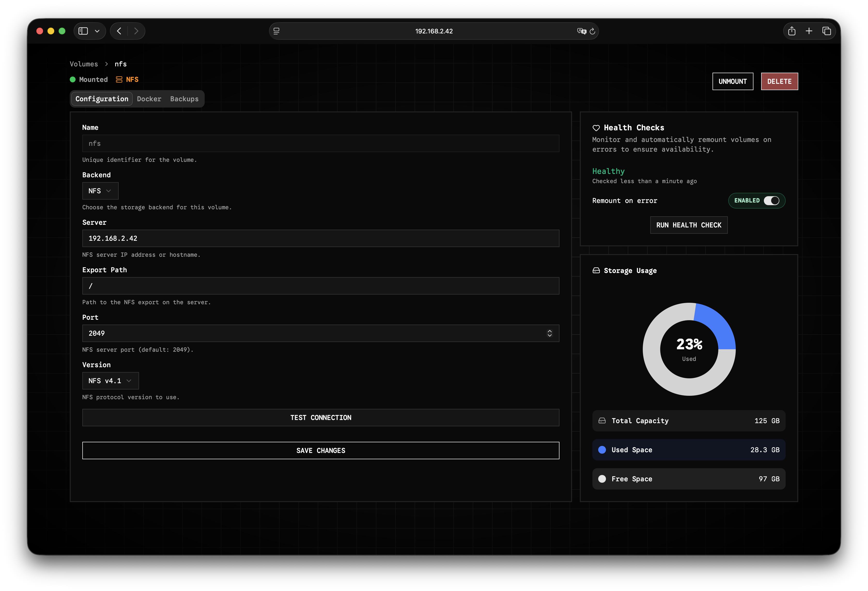The width and height of the screenshot is (868, 591).
Task: Switch to the Backups tab
Action: tap(184, 99)
